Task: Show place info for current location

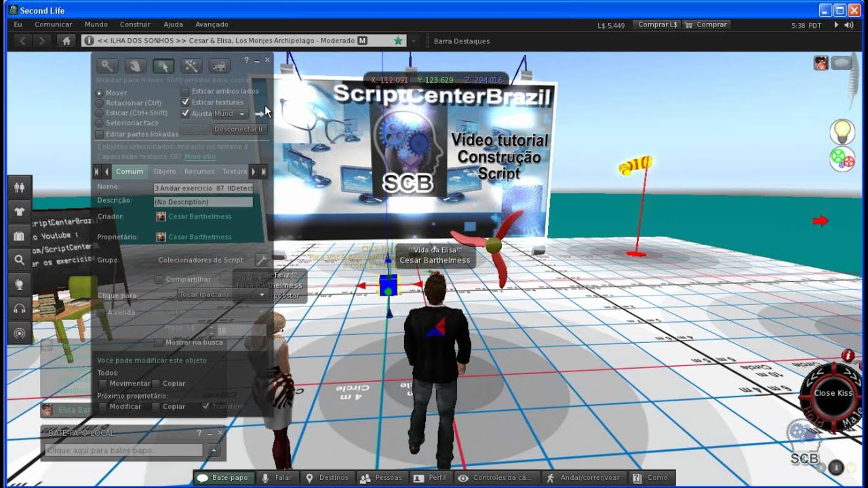Action: click(x=89, y=41)
